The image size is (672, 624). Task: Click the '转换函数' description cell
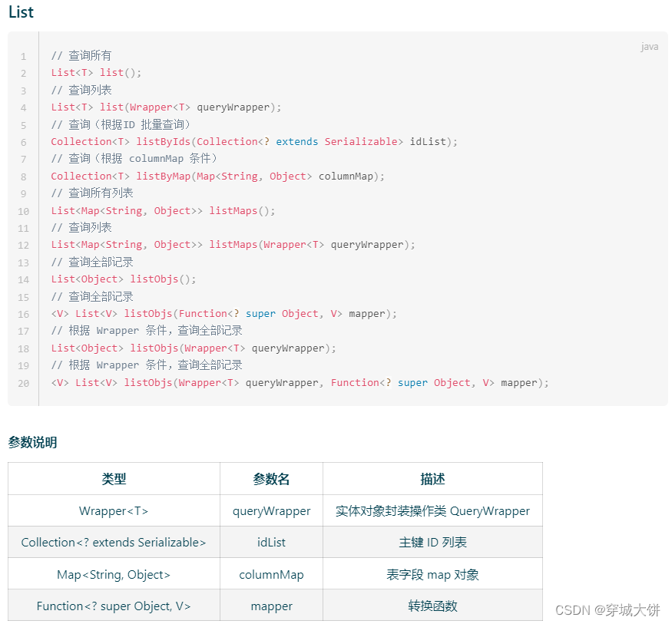point(432,606)
